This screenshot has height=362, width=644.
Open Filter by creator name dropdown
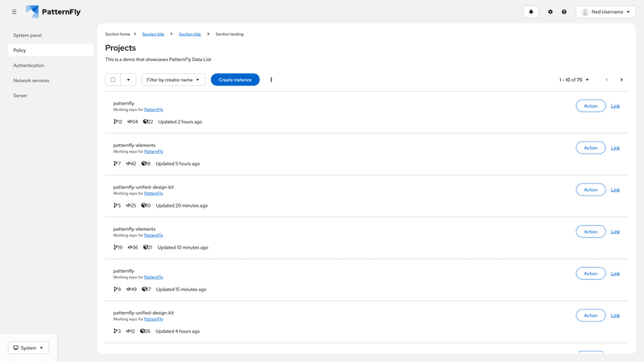pyautogui.click(x=173, y=80)
